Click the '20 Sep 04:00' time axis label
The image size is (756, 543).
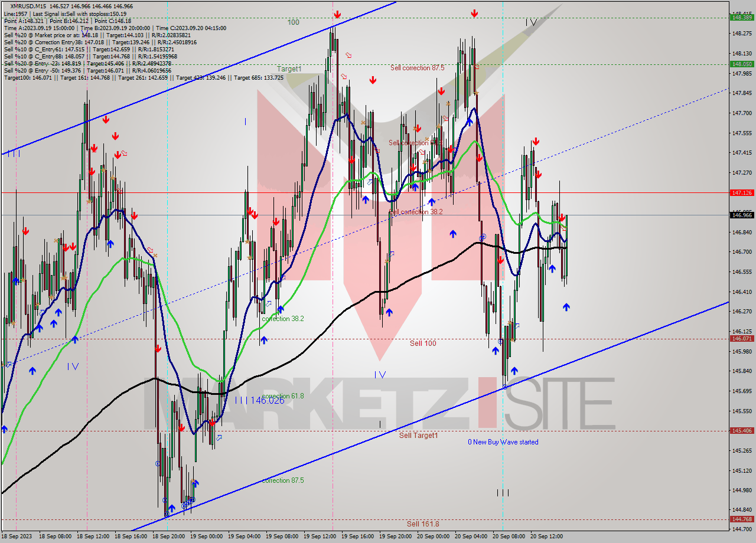tap(471, 537)
